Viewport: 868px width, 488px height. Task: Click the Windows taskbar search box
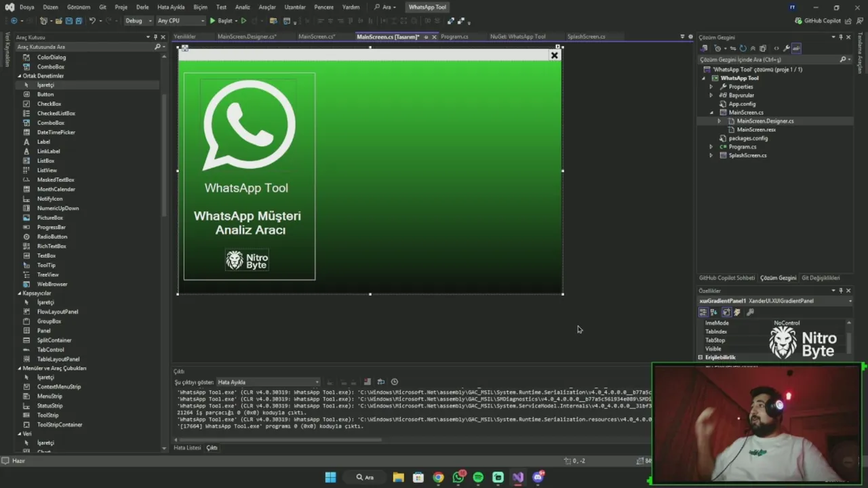(x=366, y=477)
